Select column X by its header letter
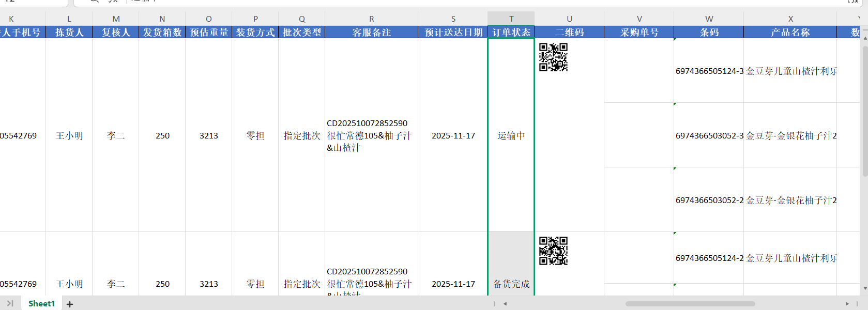868x310 pixels. 790,19
